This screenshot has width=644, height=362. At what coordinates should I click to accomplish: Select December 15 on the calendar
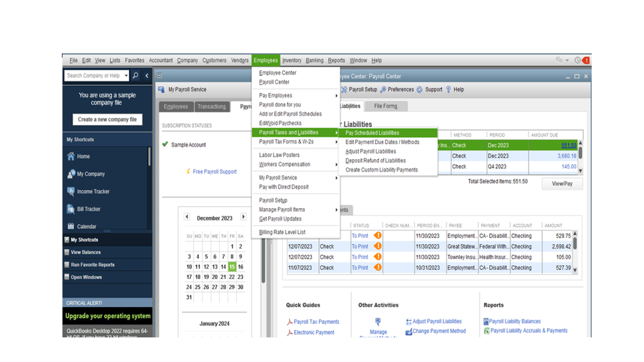pos(232,267)
